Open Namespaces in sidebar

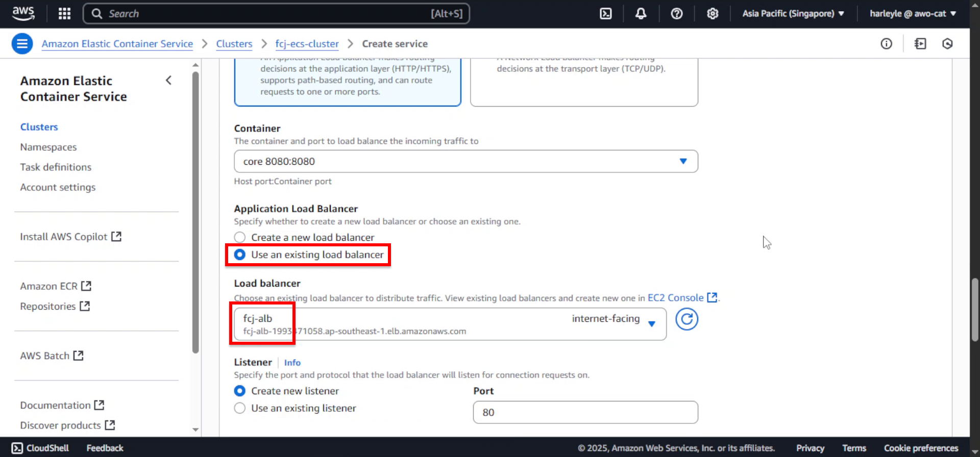pyautogui.click(x=48, y=147)
